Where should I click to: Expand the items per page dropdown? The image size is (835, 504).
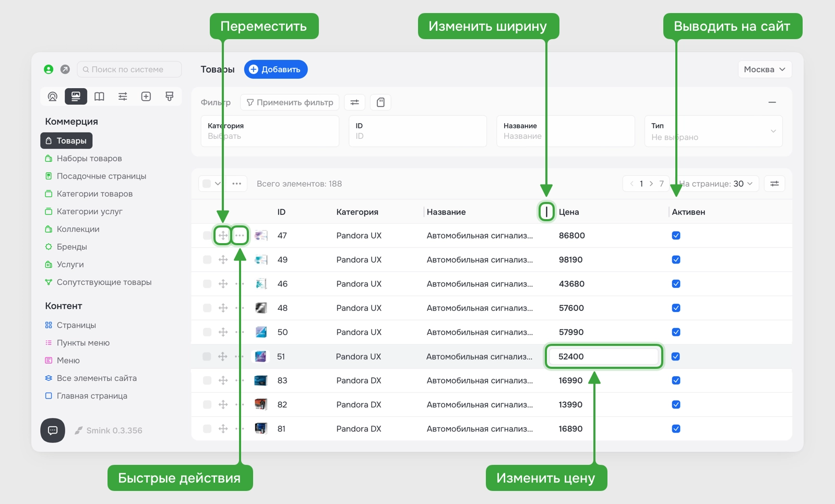click(718, 184)
